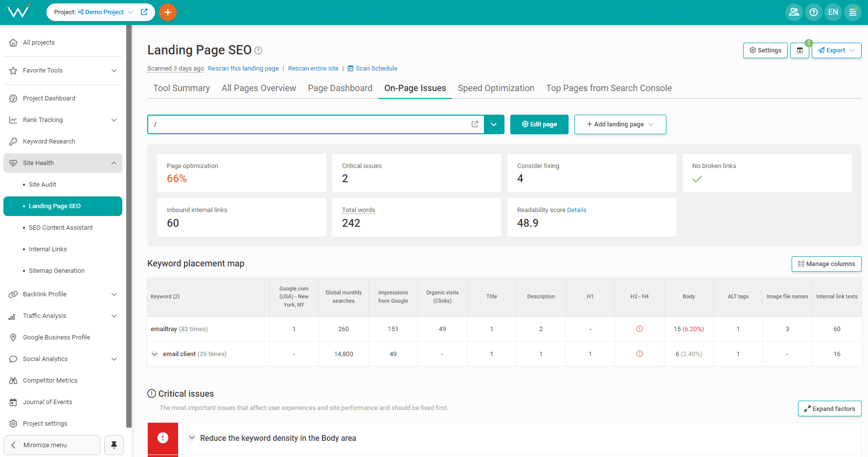This screenshot has width=868, height=457.
Task: Open landing page URL external link icon
Action: coord(475,124)
